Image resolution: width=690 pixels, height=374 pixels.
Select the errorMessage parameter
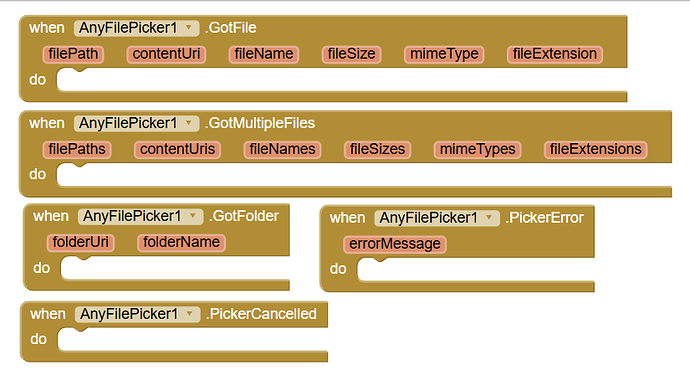coord(395,244)
